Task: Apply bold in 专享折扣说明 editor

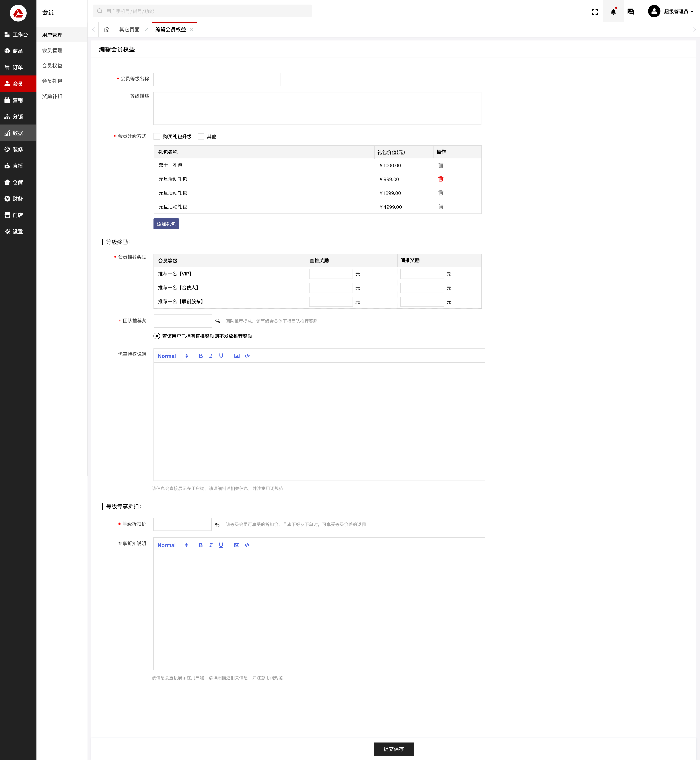Action: (x=200, y=545)
